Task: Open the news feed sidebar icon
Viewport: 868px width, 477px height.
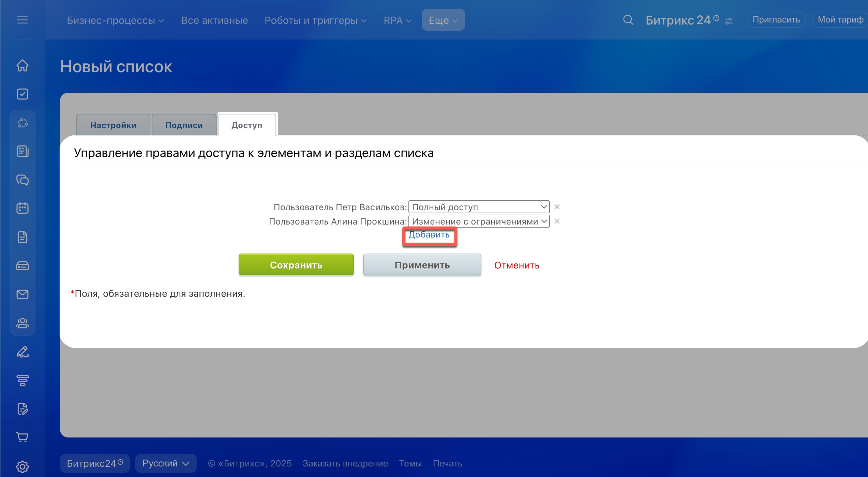Action: (23, 151)
